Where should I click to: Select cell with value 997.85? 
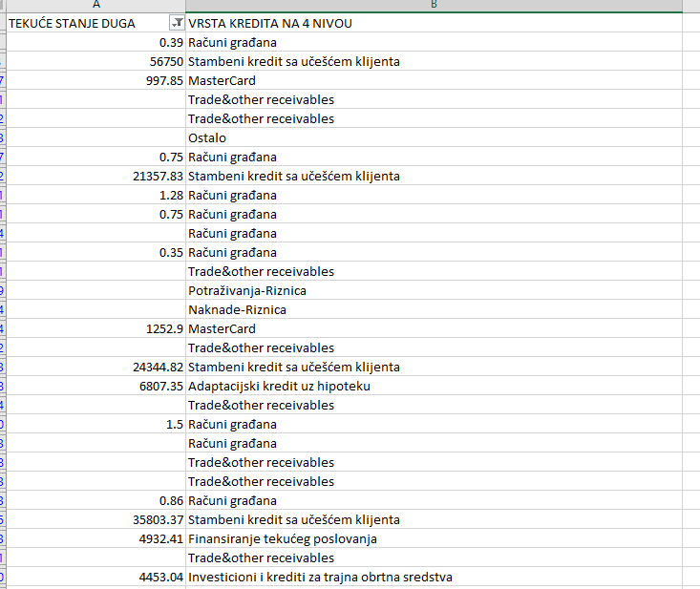[96, 80]
